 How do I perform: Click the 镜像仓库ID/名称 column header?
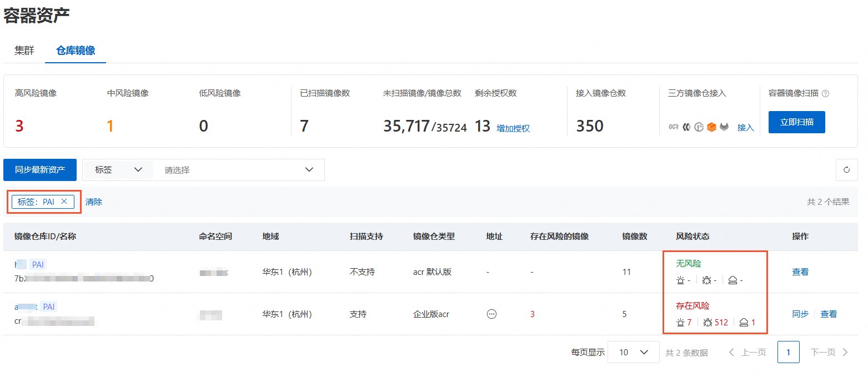click(45, 236)
